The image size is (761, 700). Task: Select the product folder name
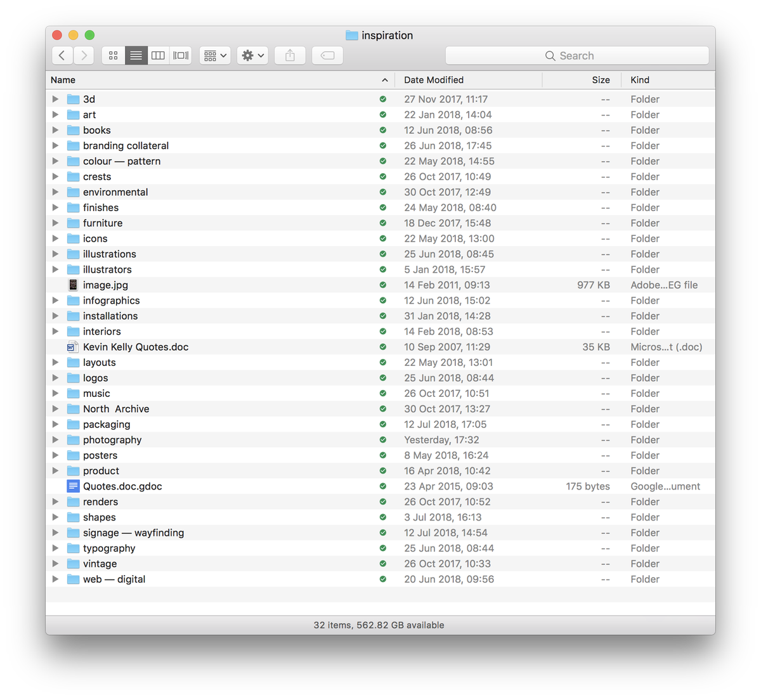point(101,471)
